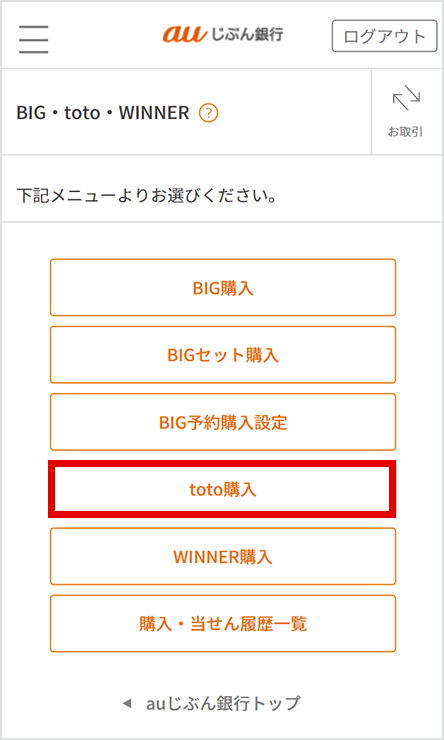Open the WINNER購入 option
The width and height of the screenshot is (444, 740).
(223, 556)
